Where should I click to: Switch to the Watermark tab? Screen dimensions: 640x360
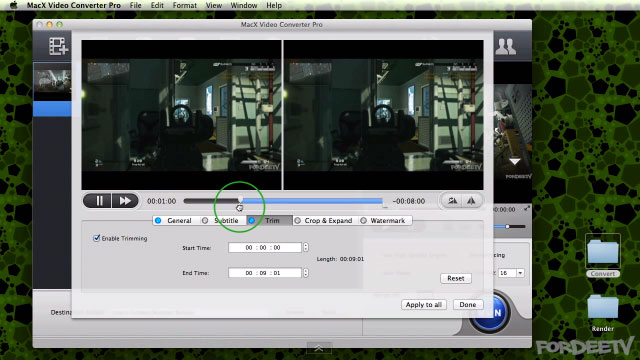384,220
